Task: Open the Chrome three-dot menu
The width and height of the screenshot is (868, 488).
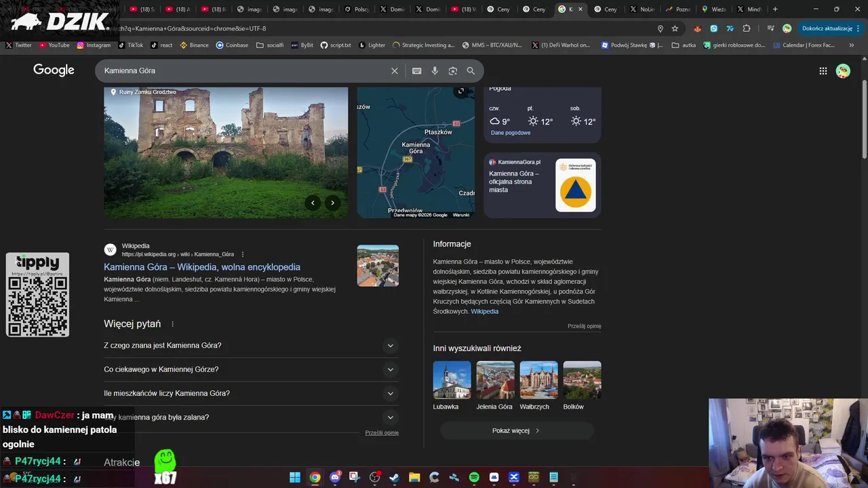Action: click(859, 28)
